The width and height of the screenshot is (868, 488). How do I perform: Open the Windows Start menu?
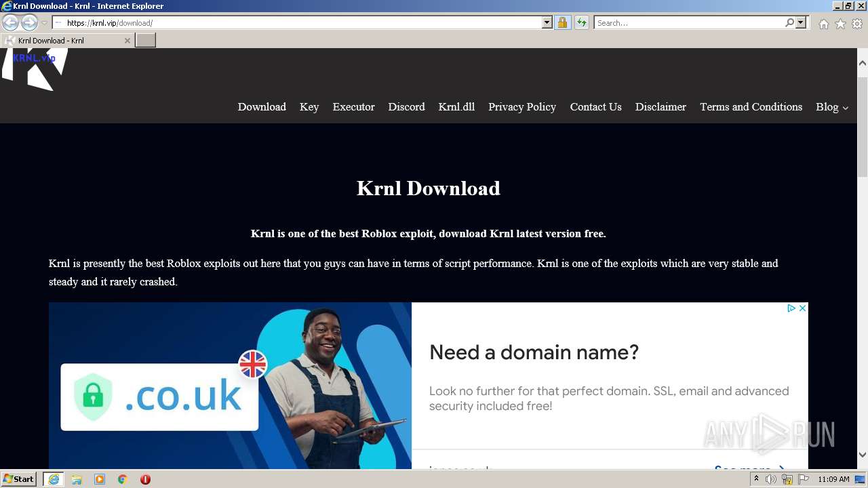(19, 479)
